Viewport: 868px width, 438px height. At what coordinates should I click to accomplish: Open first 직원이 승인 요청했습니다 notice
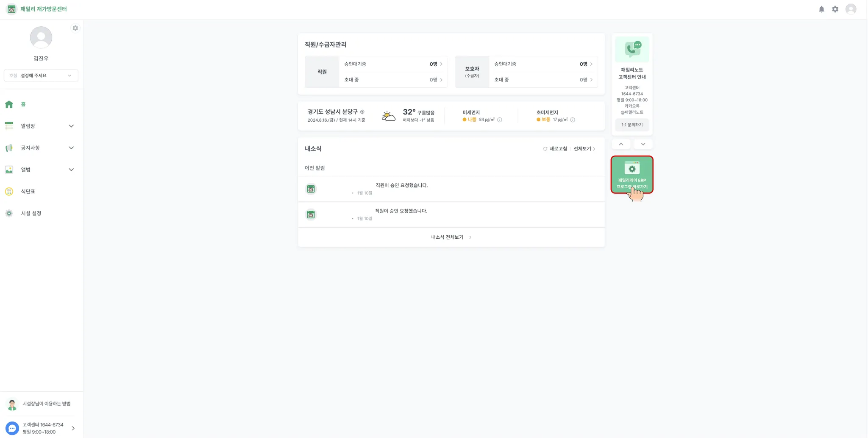point(451,189)
